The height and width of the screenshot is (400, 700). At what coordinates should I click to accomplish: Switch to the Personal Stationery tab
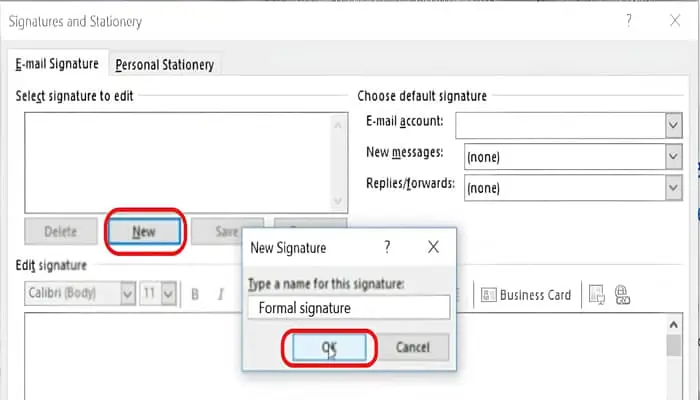(164, 65)
